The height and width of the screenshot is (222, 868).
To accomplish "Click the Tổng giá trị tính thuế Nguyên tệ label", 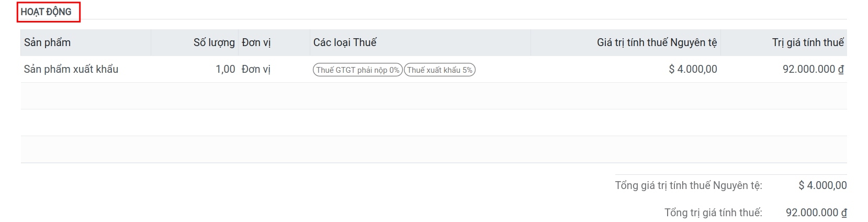I will [x=688, y=185].
